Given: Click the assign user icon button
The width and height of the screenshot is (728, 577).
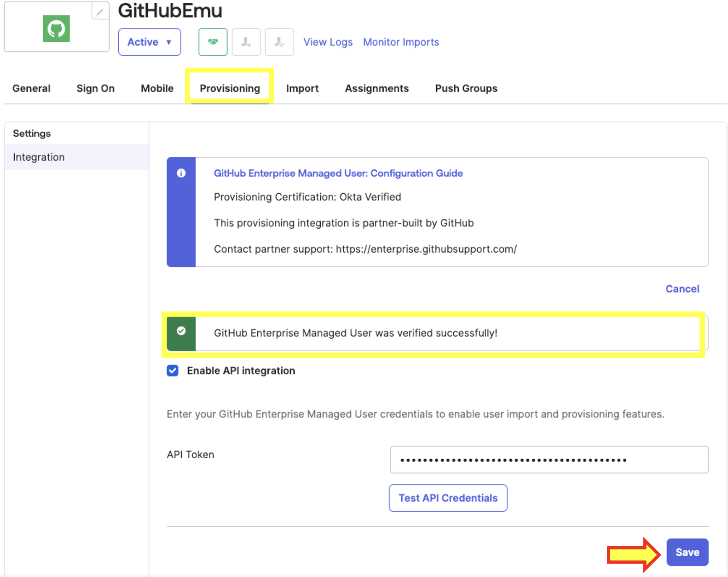Looking at the screenshot, I should [x=246, y=42].
